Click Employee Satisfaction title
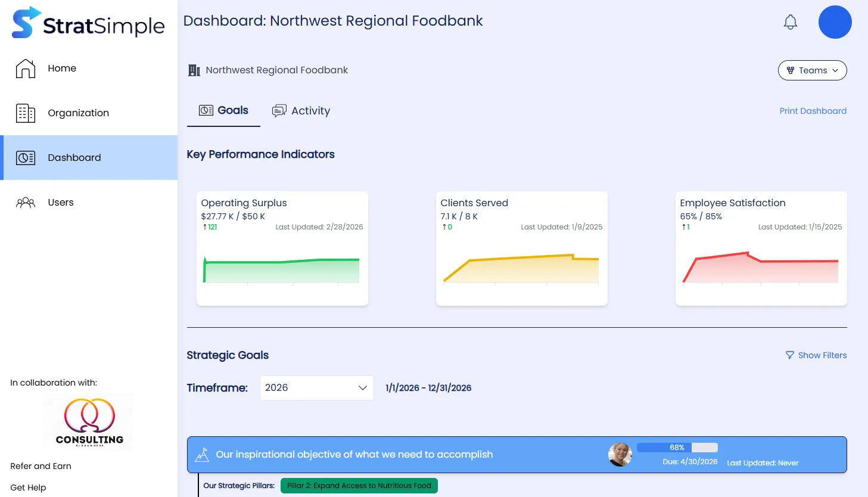The width and height of the screenshot is (868, 497). [x=733, y=203]
